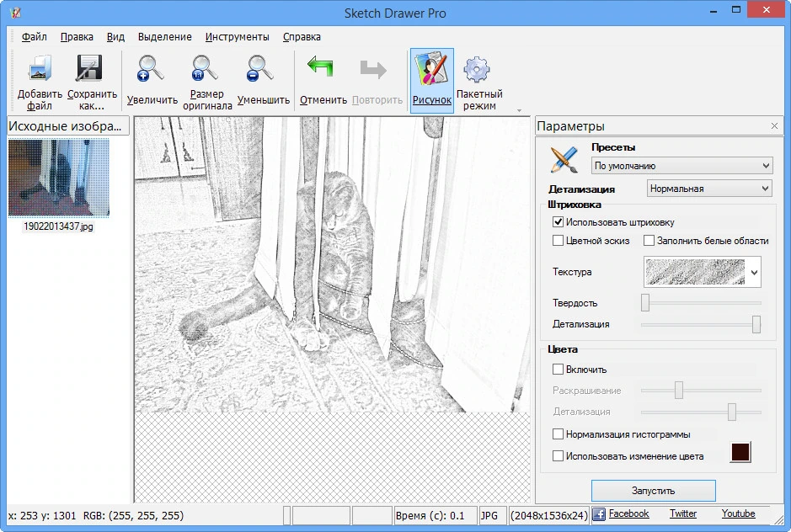Check Нормализация гистограммы
791x532 pixels.
(558, 434)
